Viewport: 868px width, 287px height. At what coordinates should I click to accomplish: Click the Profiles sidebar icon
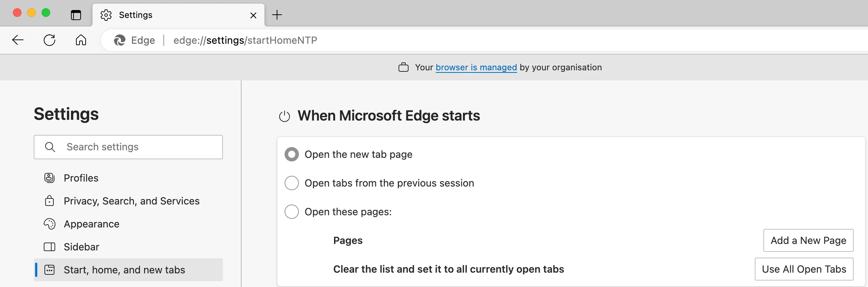coord(49,178)
